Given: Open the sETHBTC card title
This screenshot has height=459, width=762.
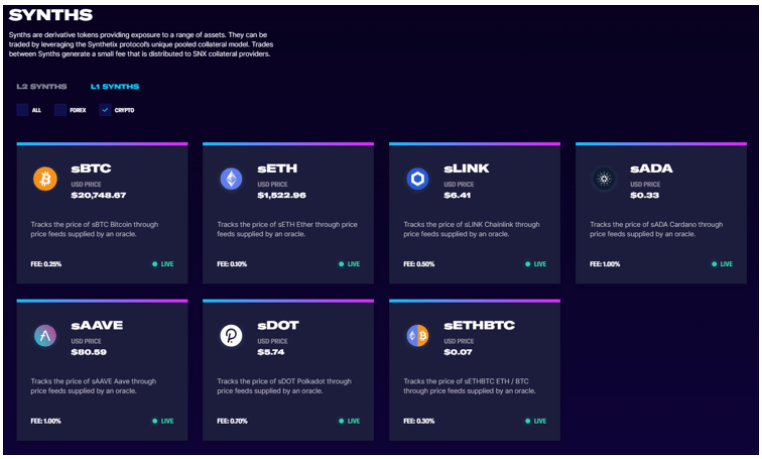Looking at the screenshot, I should pos(479,325).
